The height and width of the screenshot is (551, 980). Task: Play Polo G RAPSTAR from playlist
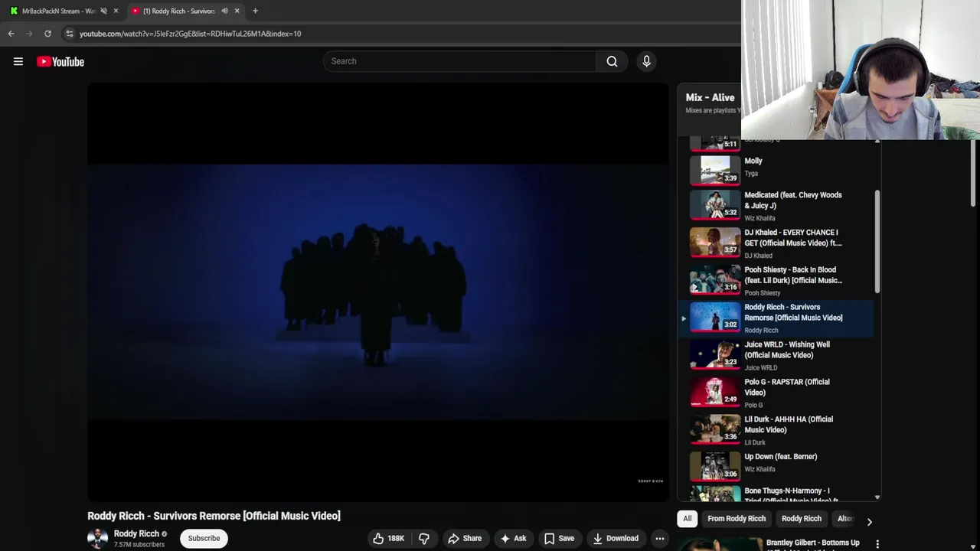777,393
